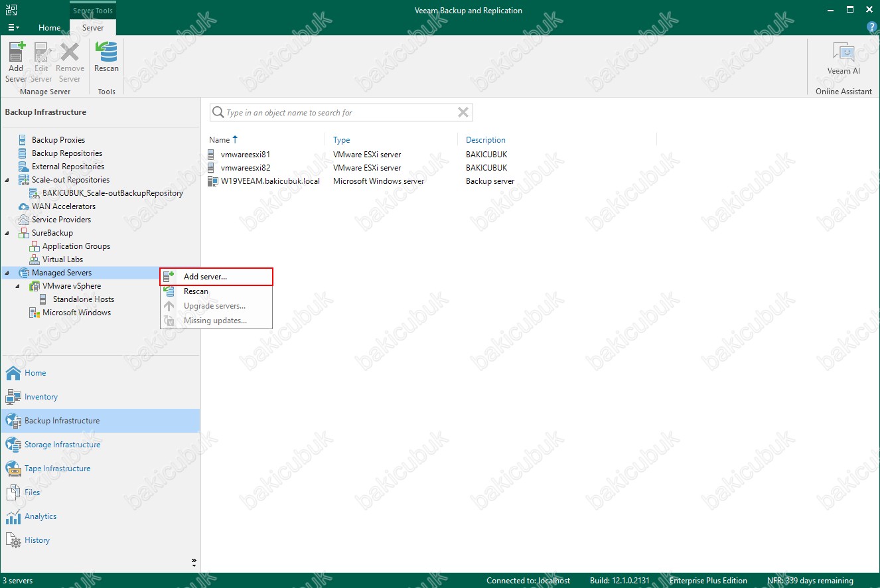
Task: Choose Rescan from the context menu
Action: point(216,291)
